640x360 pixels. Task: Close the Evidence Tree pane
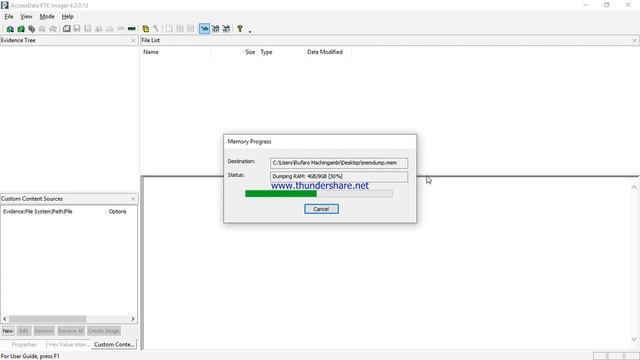pyautogui.click(x=133, y=40)
